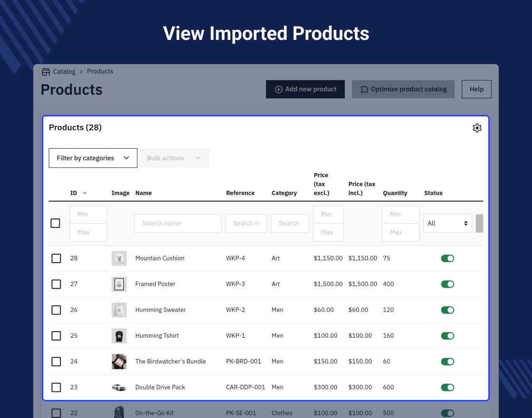Image resolution: width=532 pixels, height=418 pixels.
Task: Open Filter by categories dropdown
Action: point(93,158)
